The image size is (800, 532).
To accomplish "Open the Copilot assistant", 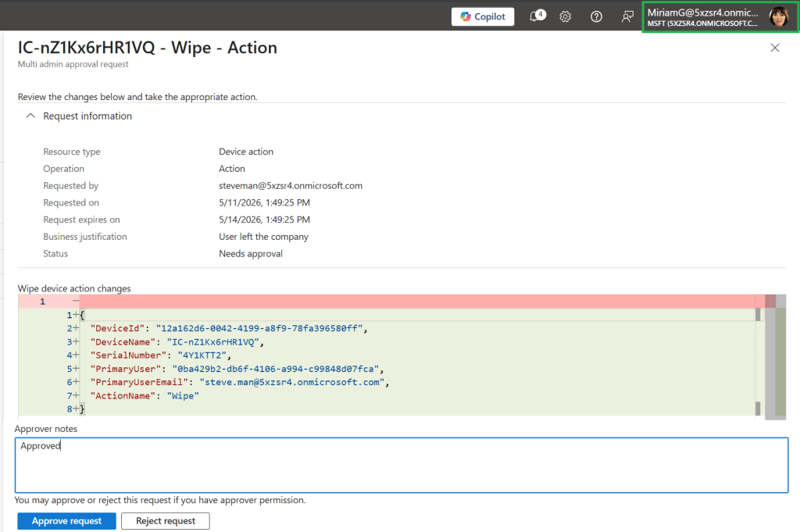I will click(x=483, y=16).
